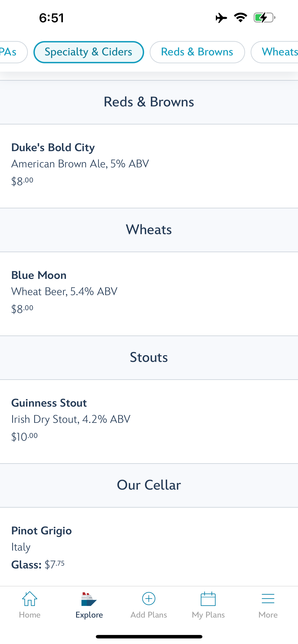This screenshot has height=644, width=298.
Task: Switch to the Reds & Browns chip
Action: pyautogui.click(x=197, y=52)
